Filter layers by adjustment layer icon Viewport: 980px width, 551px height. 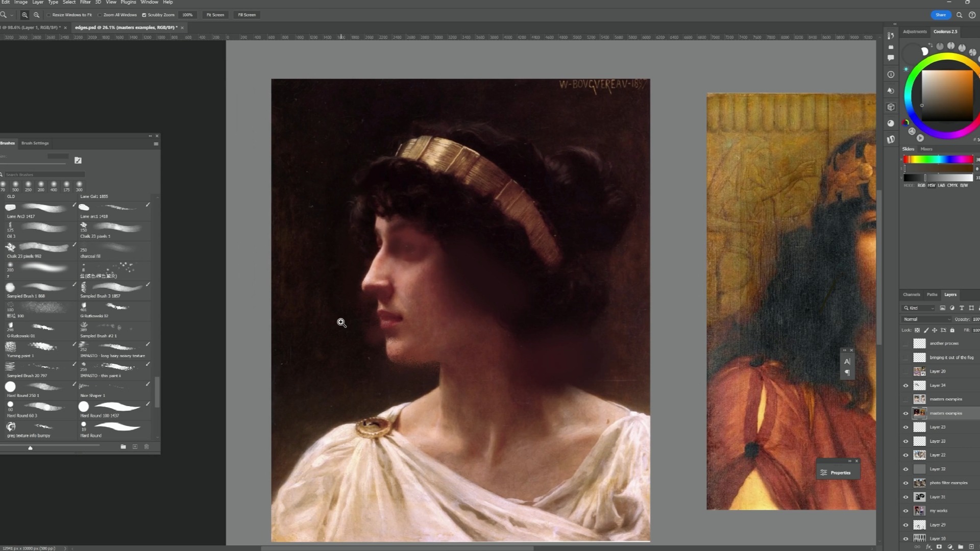pyautogui.click(x=952, y=308)
